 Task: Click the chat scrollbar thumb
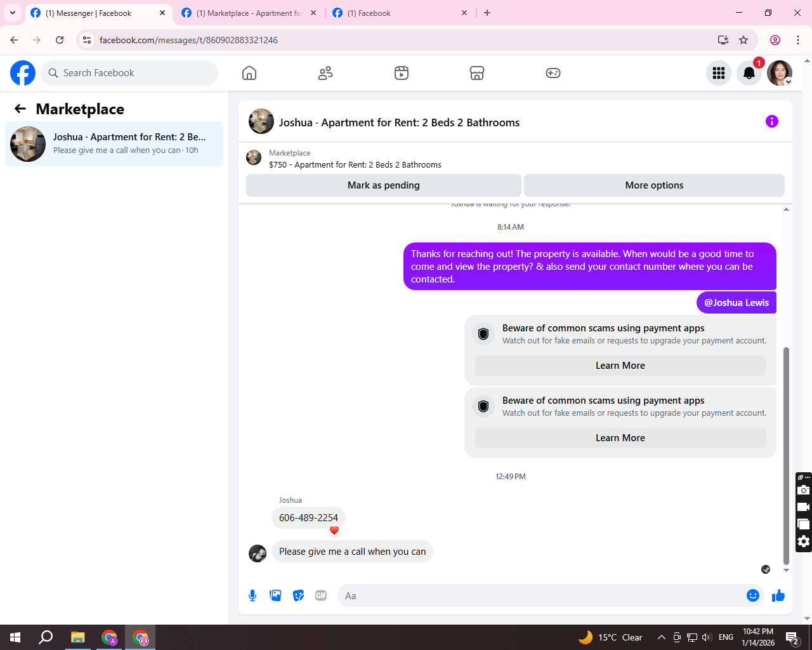point(786,456)
